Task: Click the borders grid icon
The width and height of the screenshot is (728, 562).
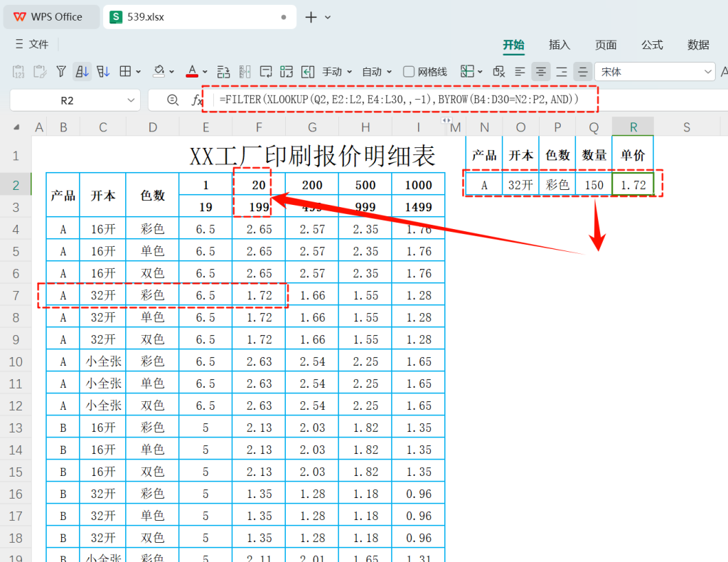Action: (125, 72)
